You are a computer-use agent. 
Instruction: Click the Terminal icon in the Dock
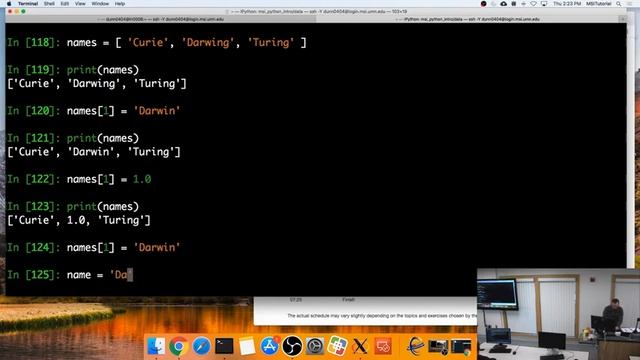point(224,346)
